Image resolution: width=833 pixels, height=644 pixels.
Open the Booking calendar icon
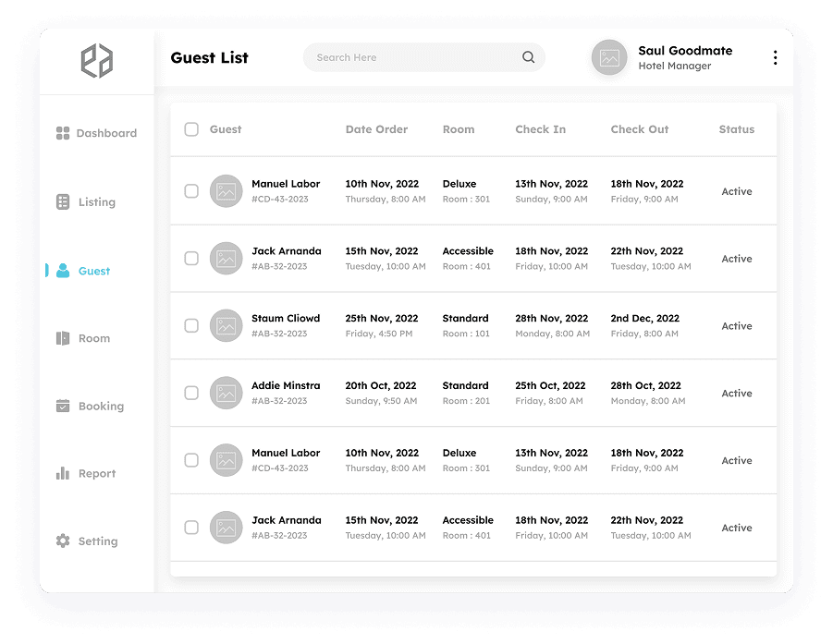63,406
